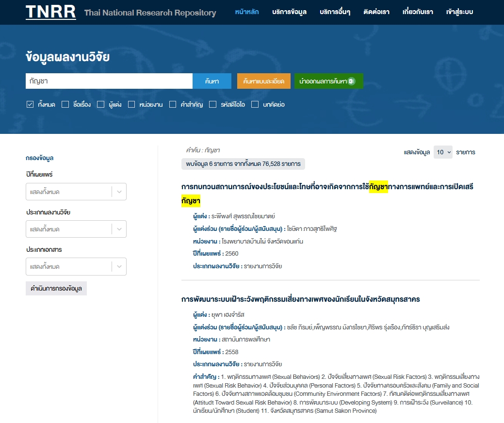Open the บริการข้อมูล menu

point(289,12)
